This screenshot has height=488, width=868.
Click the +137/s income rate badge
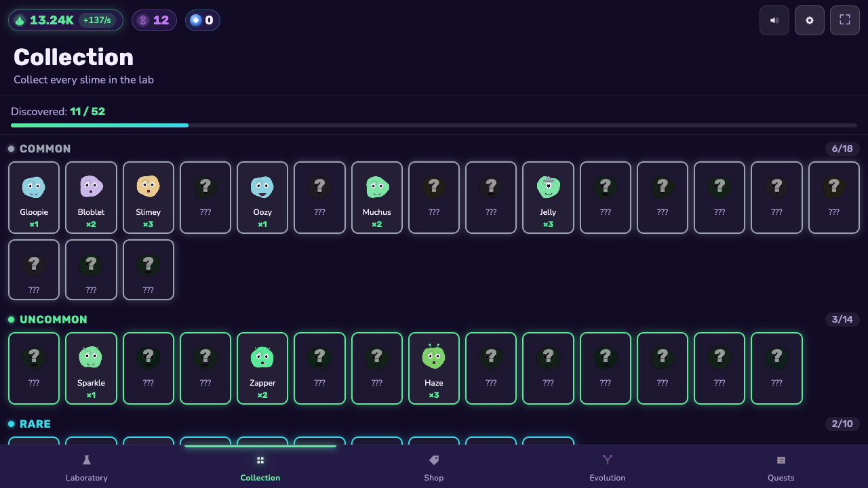[97, 20]
